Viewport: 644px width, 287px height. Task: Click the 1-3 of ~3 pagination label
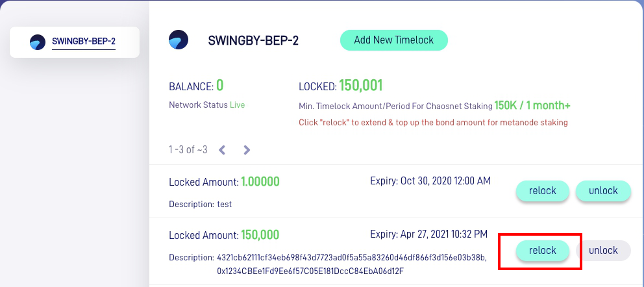tap(188, 150)
